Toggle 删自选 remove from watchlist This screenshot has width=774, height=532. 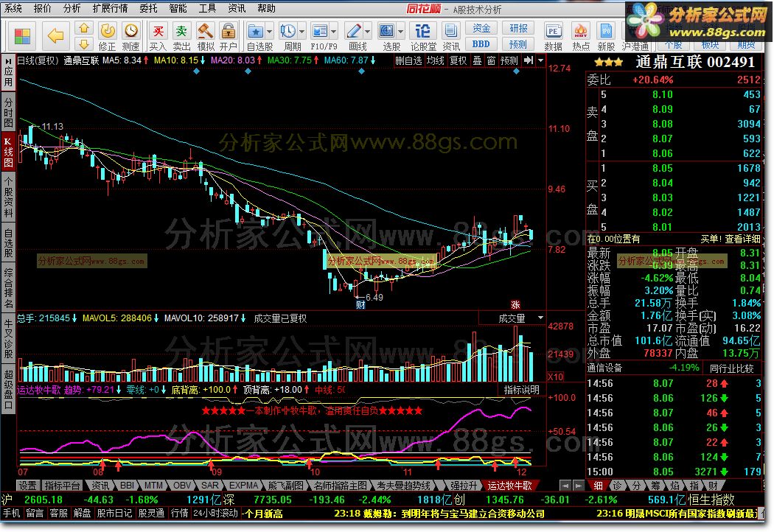[x=408, y=60]
